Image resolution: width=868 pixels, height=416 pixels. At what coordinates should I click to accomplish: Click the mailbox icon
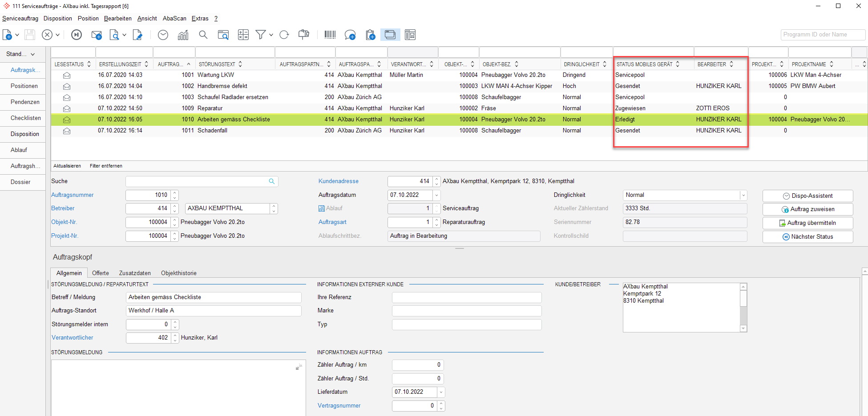pyautogui.click(x=304, y=35)
